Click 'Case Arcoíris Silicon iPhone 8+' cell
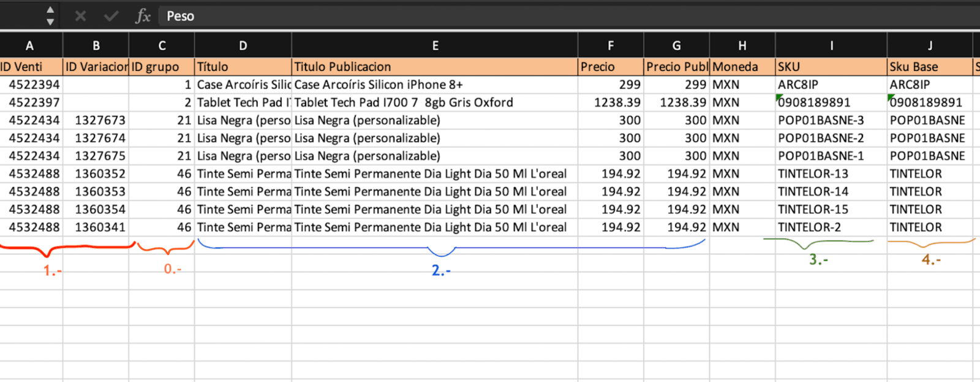Image resolution: width=980 pixels, height=382 pixels. pos(435,85)
